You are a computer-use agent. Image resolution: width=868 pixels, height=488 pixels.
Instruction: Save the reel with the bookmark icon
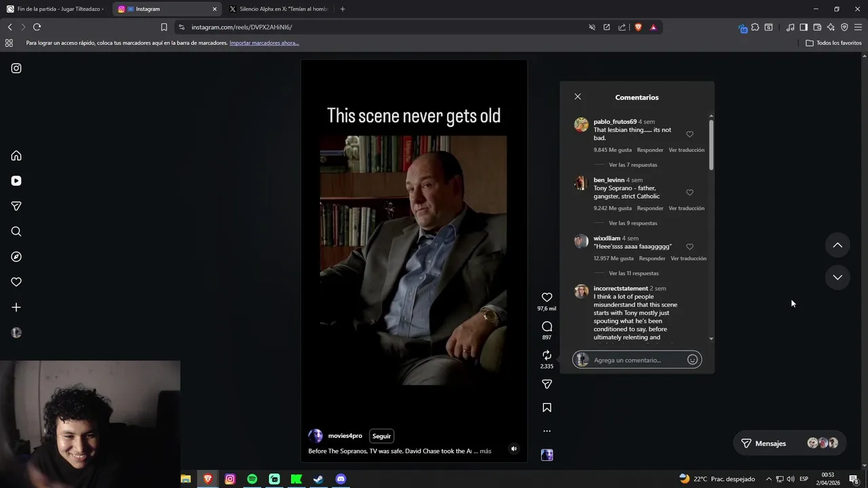pos(547,407)
